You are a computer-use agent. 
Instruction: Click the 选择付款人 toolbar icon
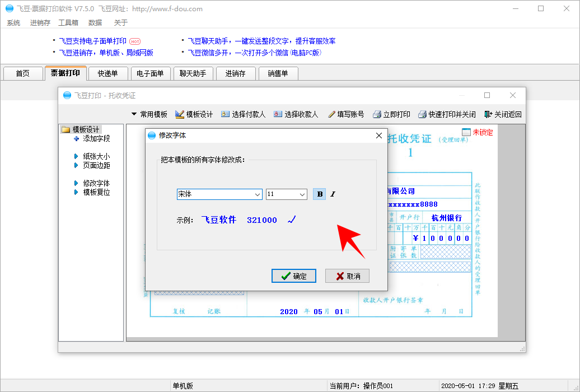click(x=226, y=114)
